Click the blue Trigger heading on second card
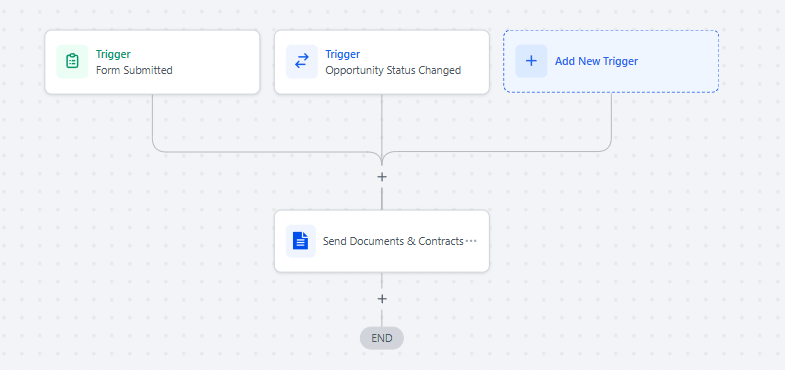 tap(342, 54)
